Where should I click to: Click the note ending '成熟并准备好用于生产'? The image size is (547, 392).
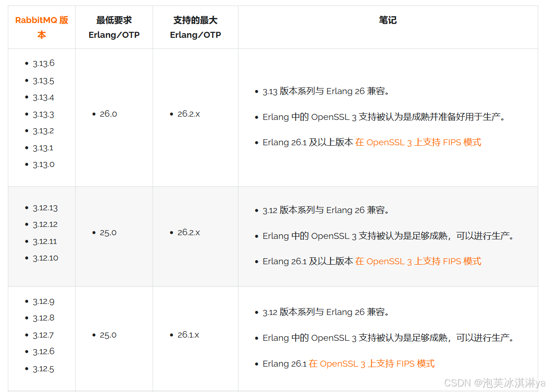pos(384,117)
